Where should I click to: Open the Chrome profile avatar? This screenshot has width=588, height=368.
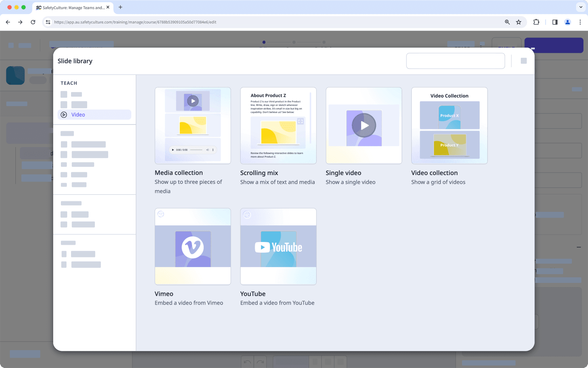tap(567, 22)
